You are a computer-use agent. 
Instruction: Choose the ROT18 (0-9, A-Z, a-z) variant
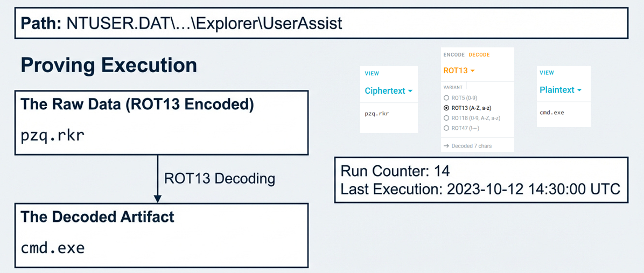446,118
